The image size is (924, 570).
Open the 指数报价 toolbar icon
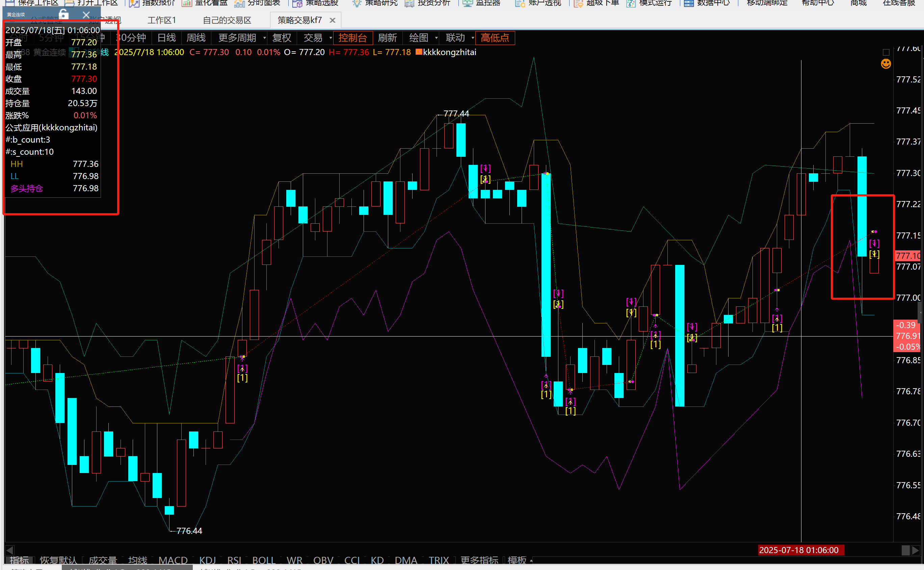134,3
